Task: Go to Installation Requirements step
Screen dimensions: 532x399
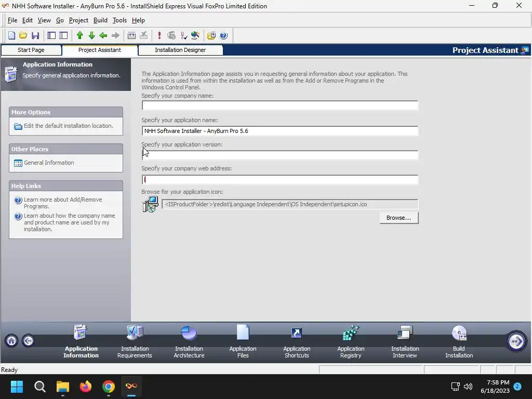Action: (135, 341)
